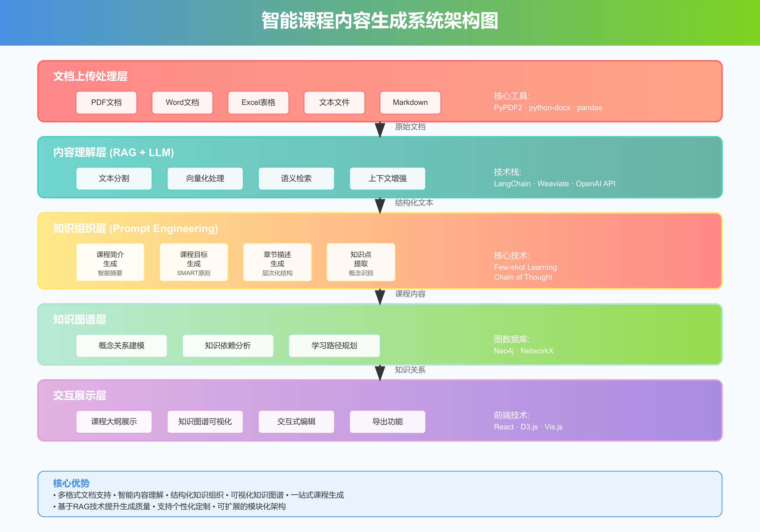
Task: Select the Markdown format box
Action: click(410, 103)
